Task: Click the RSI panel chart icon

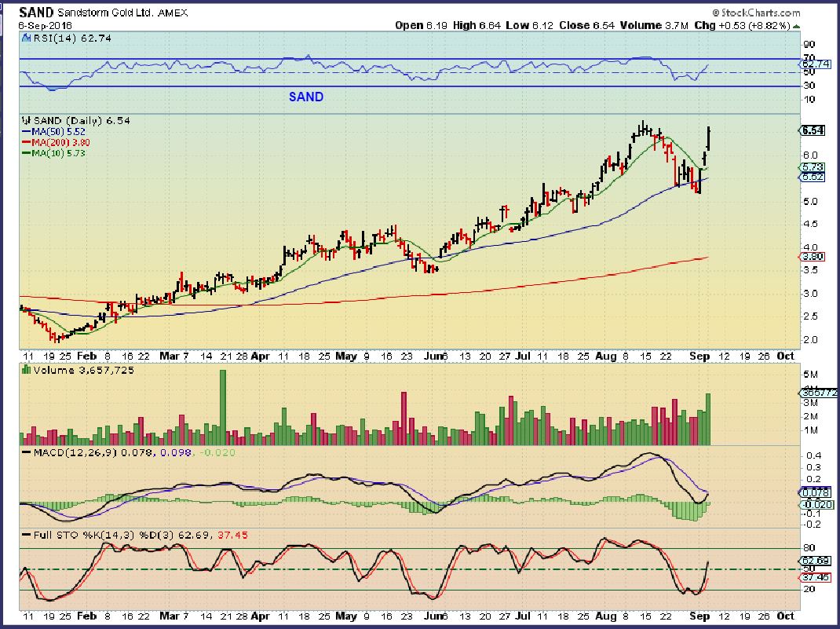Action: click(x=26, y=38)
